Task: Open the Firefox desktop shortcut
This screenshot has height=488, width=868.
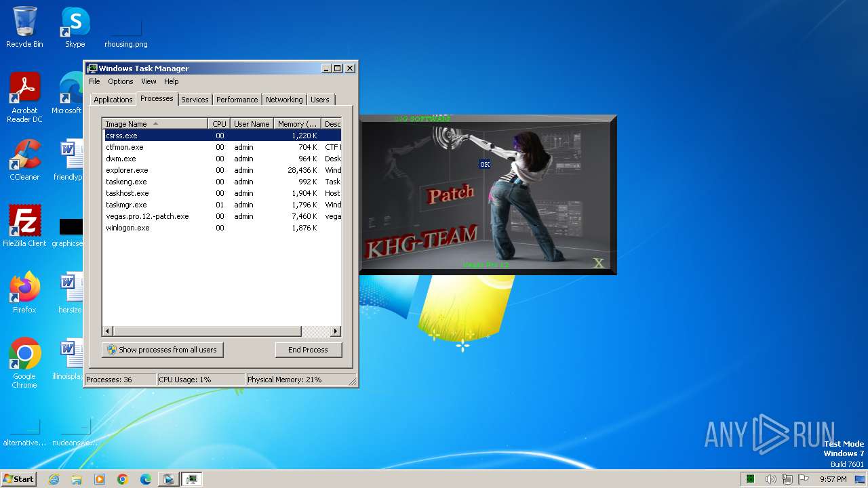Action: pos(24,293)
